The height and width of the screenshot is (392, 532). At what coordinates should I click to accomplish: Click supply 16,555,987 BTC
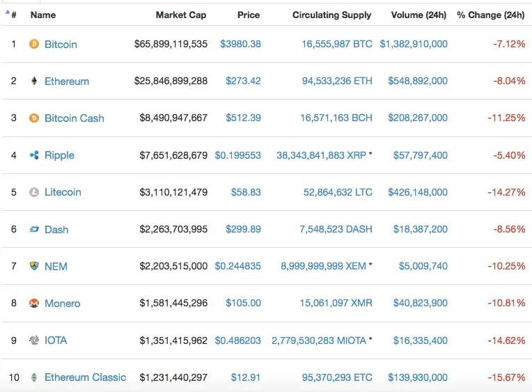tap(337, 44)
